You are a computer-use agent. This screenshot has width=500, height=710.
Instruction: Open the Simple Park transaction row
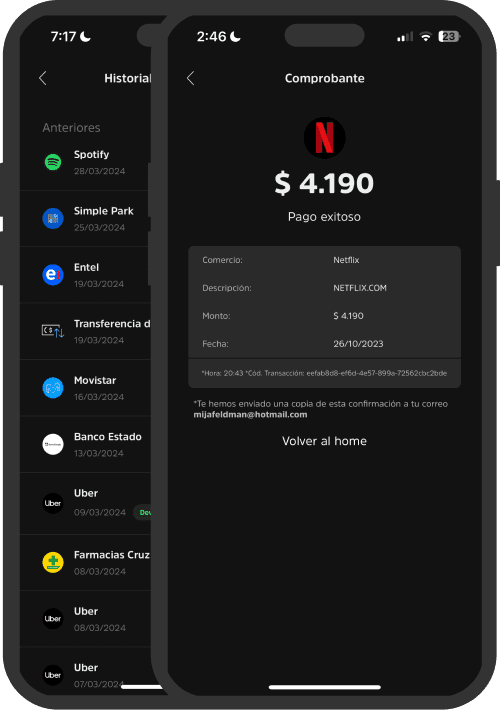pos(86,219)
